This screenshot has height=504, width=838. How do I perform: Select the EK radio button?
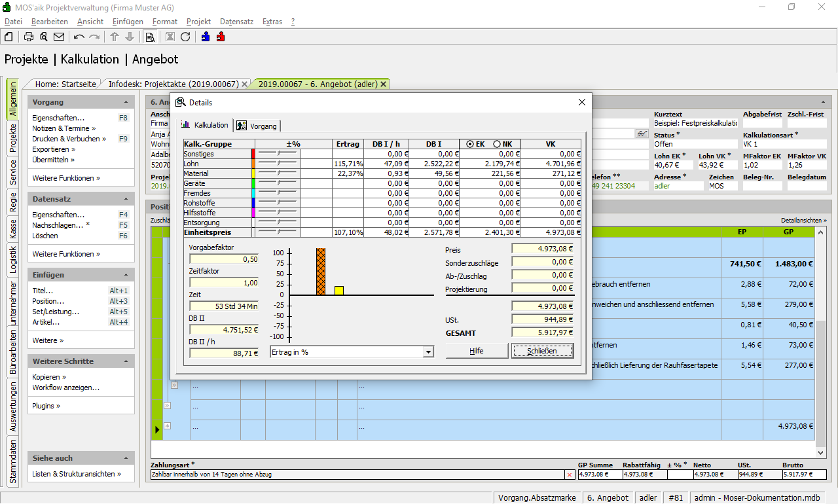(470, 144)
